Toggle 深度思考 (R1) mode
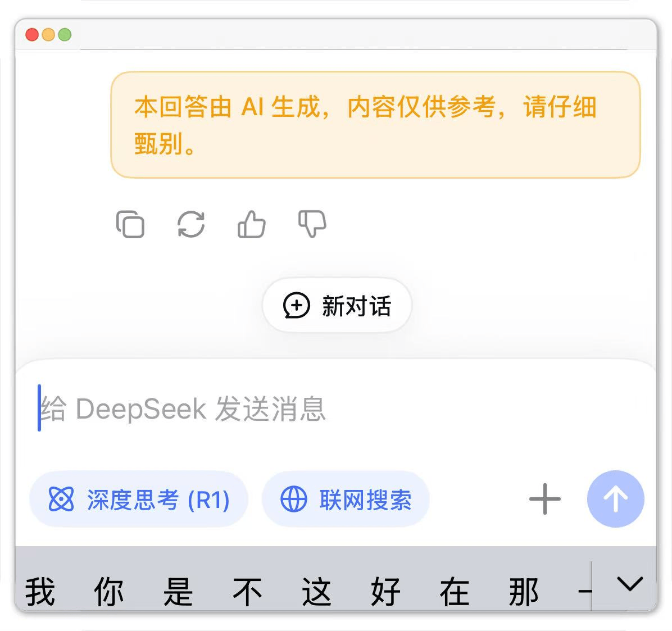This screenshot has width=672, height=631. pyautogui.click(x=139, y=499)
